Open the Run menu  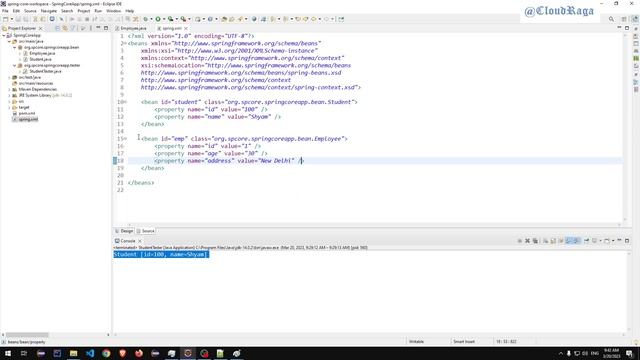coord(98,11)
